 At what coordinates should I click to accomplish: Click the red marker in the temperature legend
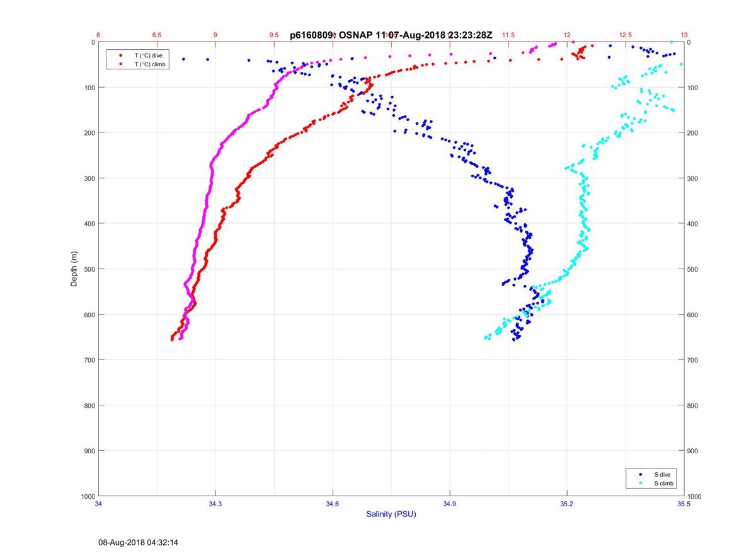(x=120, y=55)
